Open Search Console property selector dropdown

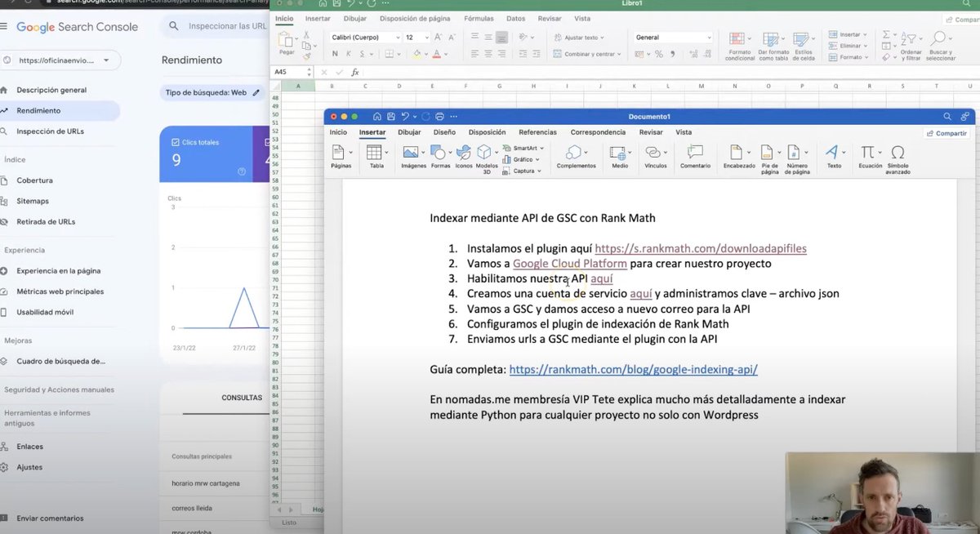click(x=60, y=60)
